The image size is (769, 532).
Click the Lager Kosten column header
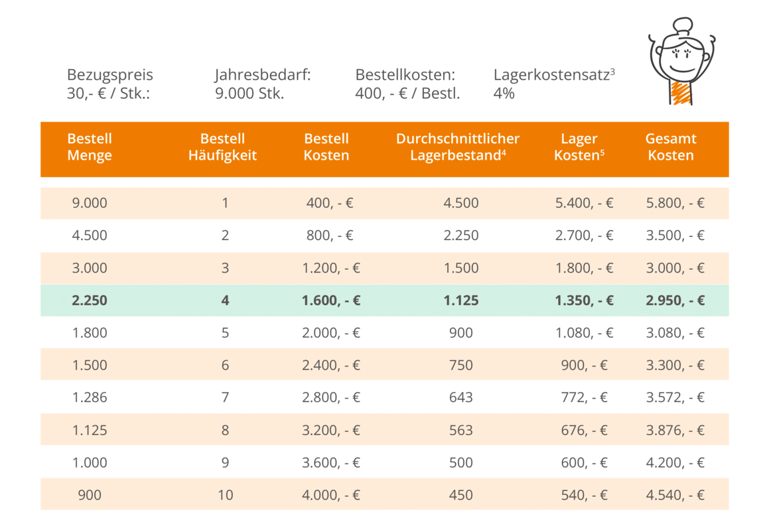click(x=579, y=147)
